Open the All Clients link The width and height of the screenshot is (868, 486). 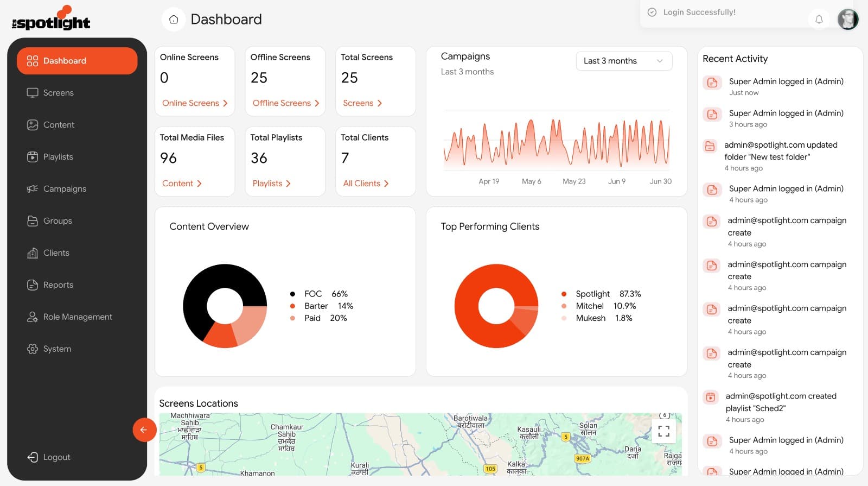366,184
